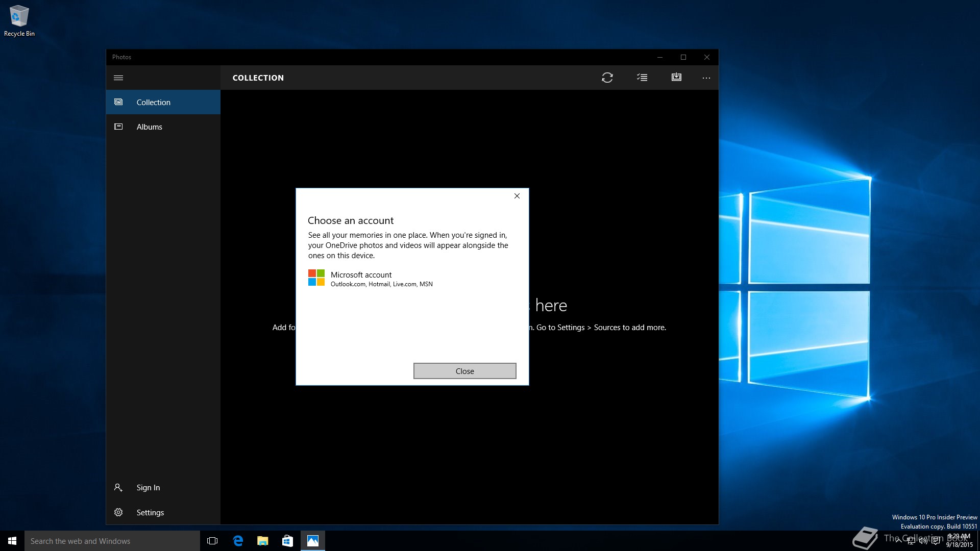The width and height of the screenshot is (980, 551).
Task: Open the Action Center notification icon
Action: point(936,541)
